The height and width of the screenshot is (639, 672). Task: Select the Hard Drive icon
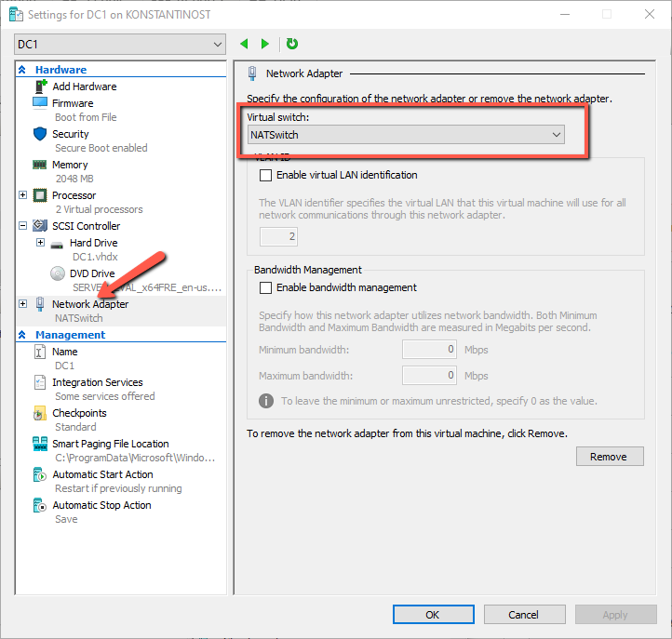pyautogui.click(x=57, y=245)
